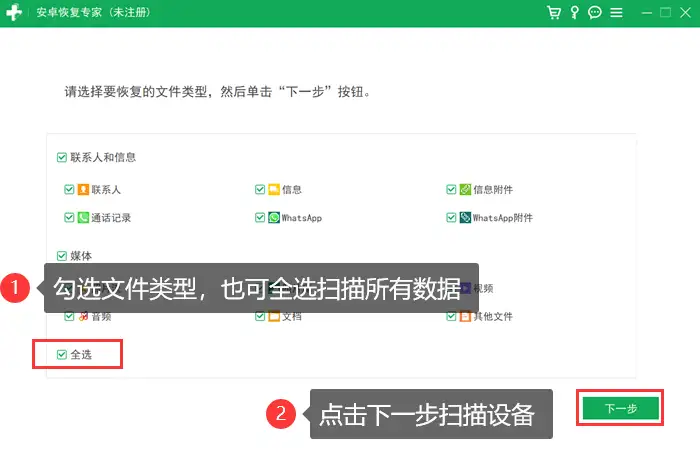Click the 音频 music note icon
Screen dimensions: 700x464
(83, 316)
